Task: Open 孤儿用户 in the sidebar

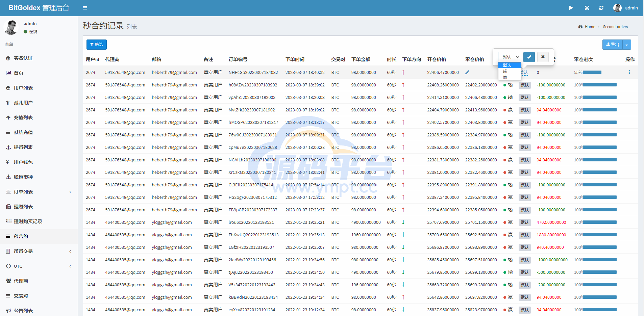Action: [x=39, y=103]
